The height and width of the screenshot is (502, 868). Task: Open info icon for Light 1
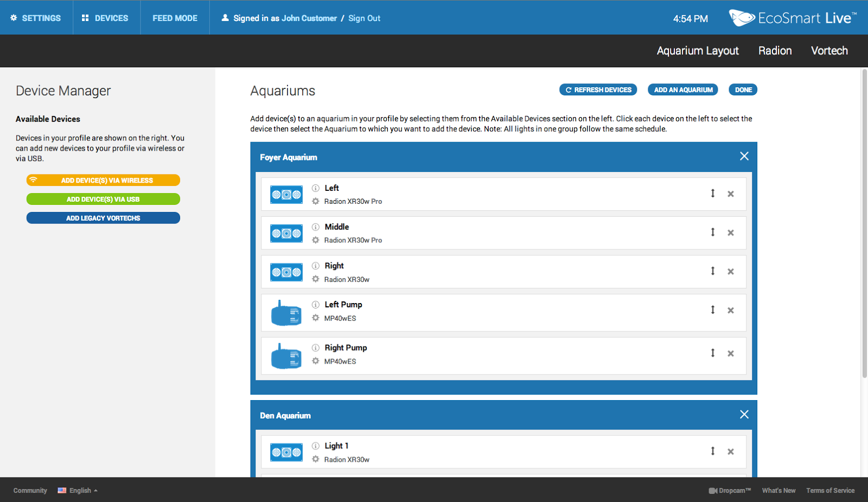pos(316,446)
